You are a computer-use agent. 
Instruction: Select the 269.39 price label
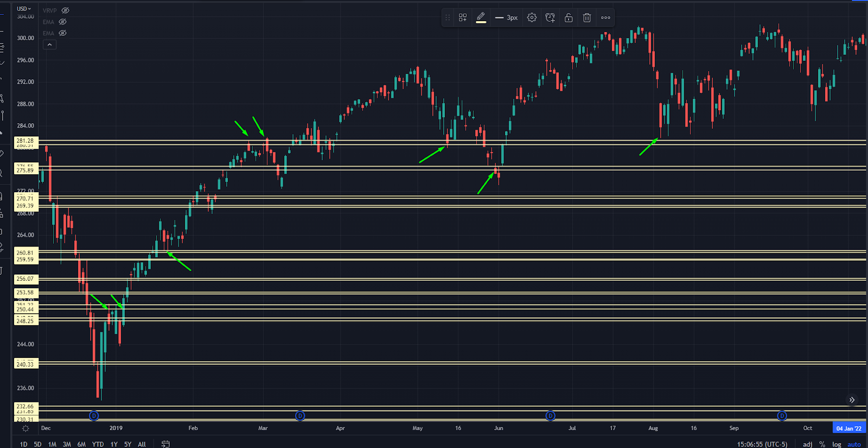click(x=25, y=206)
